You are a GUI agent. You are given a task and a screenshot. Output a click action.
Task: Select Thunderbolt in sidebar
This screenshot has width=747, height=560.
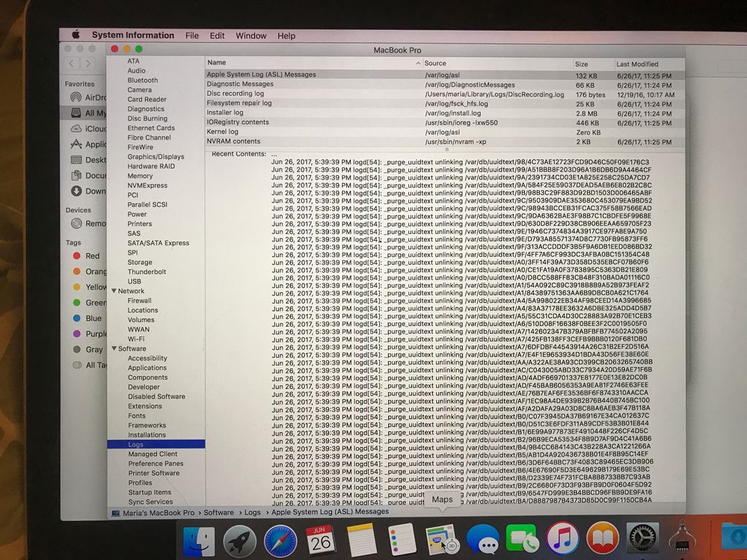[147, 271]
